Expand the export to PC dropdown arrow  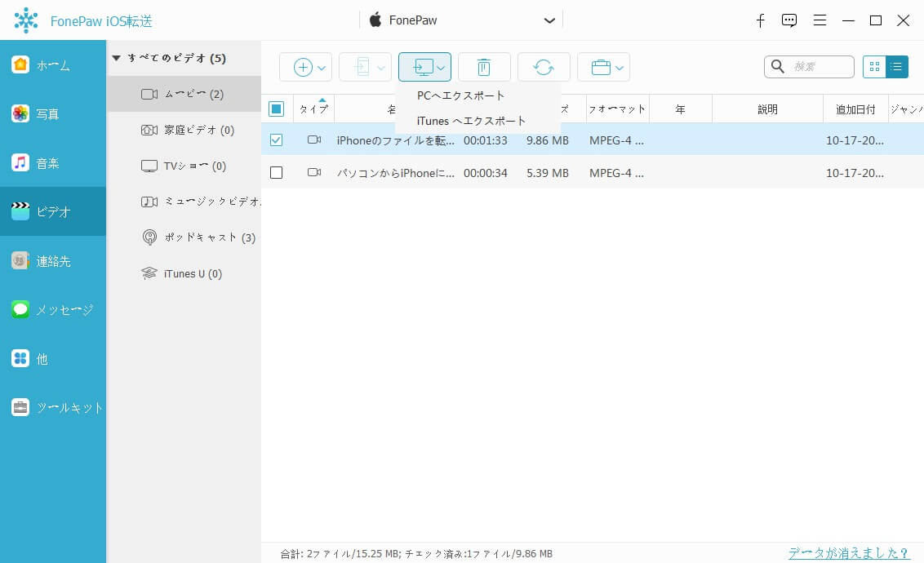(x=441, y=68)
